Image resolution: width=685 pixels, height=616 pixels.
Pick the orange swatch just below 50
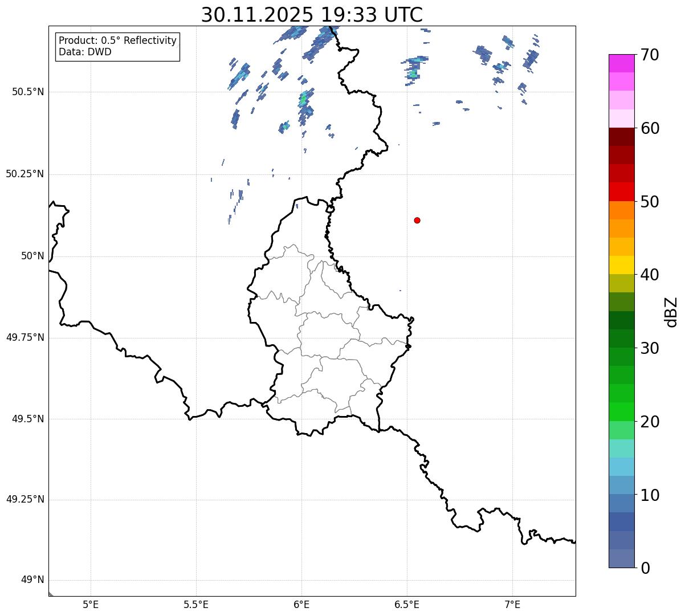pos(621,210)
